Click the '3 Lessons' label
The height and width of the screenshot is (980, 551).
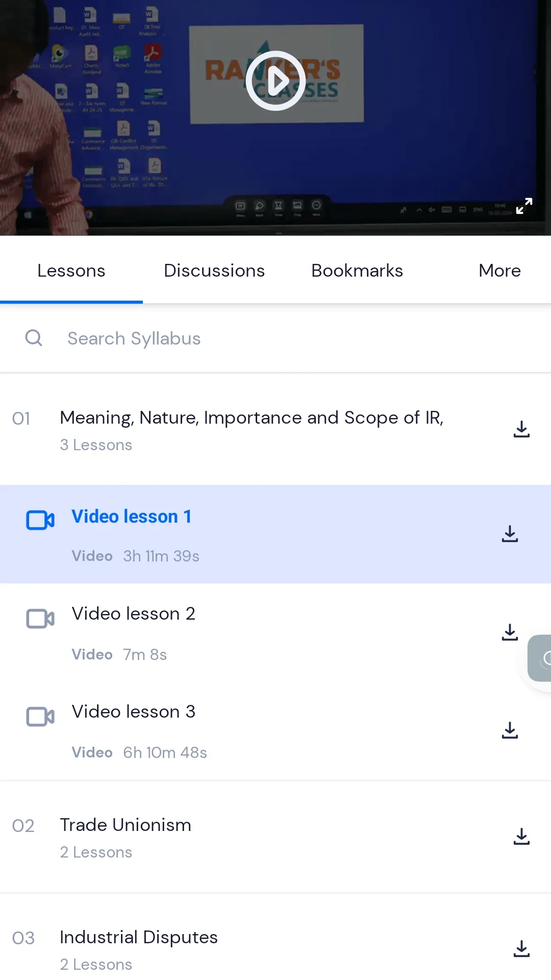point(96,445)
